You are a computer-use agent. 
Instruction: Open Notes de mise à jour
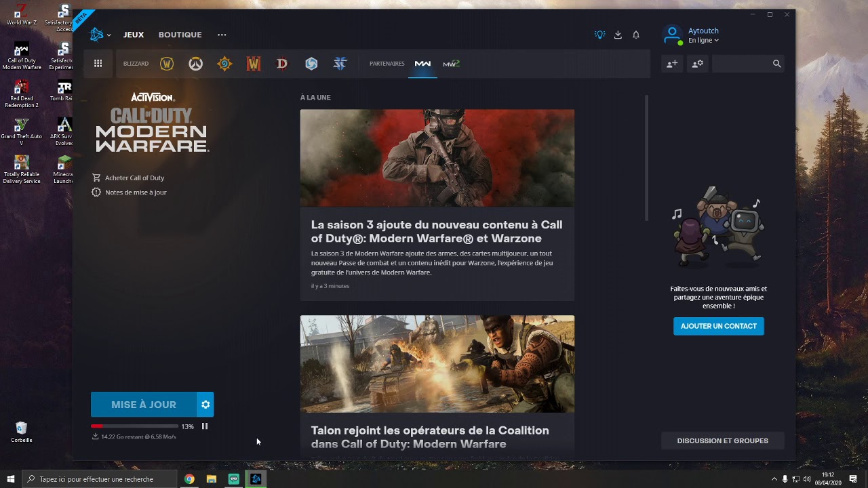[129, 192]
